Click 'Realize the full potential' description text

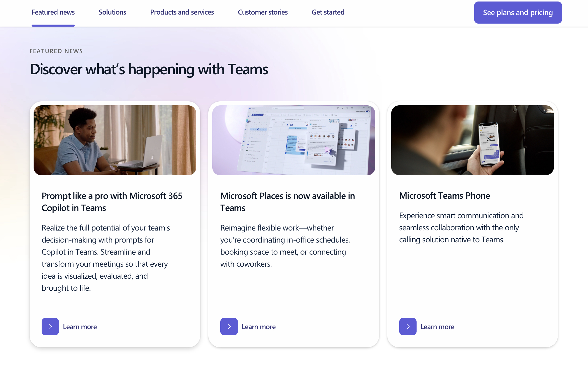click(106, 258)
